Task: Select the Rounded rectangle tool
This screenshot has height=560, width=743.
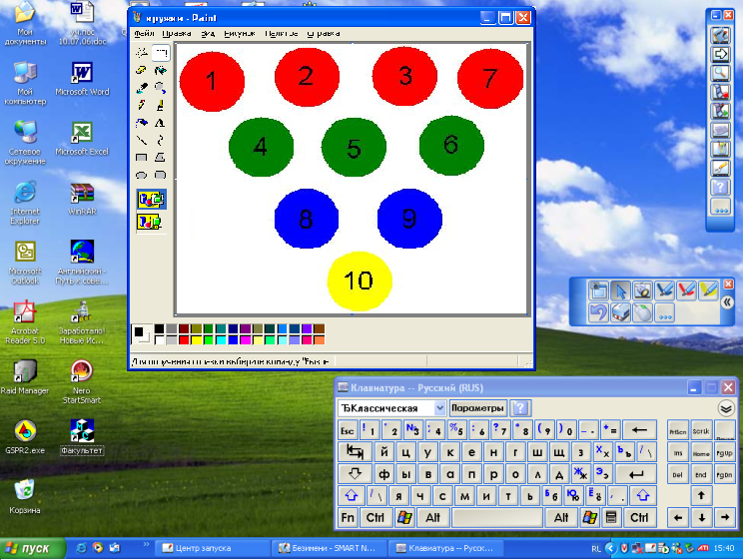Action: (160, 175)
